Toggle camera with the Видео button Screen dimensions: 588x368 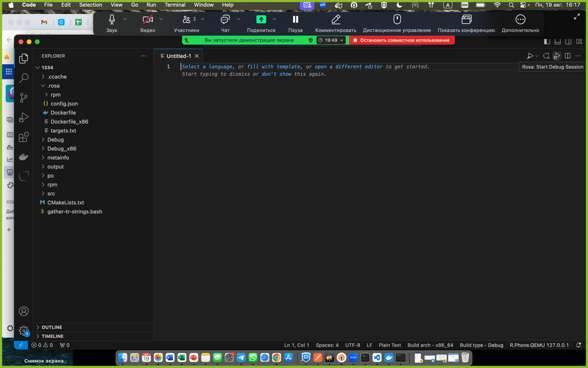click(x=148, y=23)
